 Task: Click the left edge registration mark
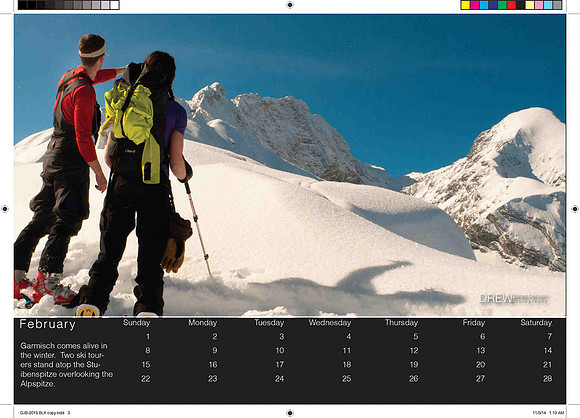coord(5,209)
